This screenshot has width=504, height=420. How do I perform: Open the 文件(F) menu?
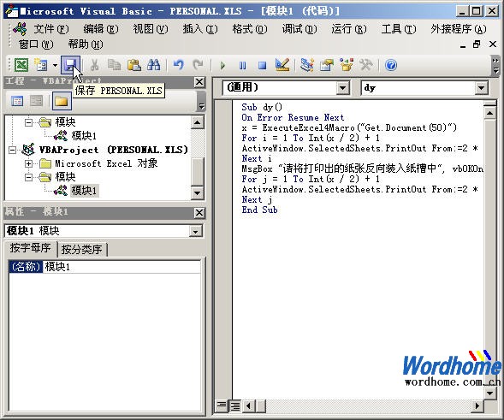click(51, 29)
